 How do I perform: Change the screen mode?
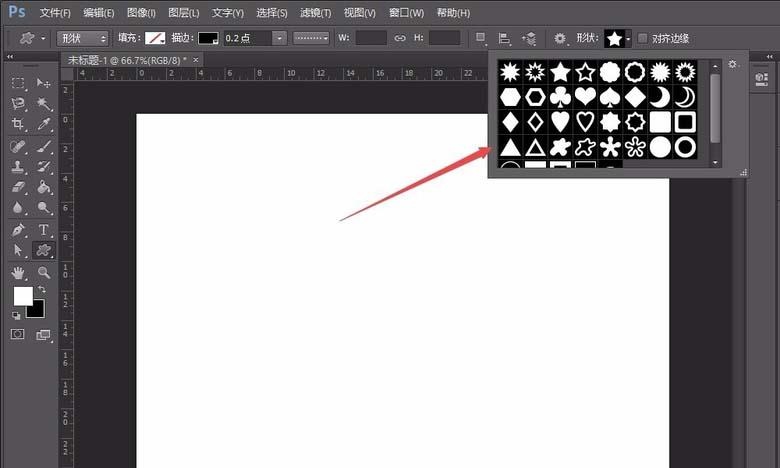point(43,335)
